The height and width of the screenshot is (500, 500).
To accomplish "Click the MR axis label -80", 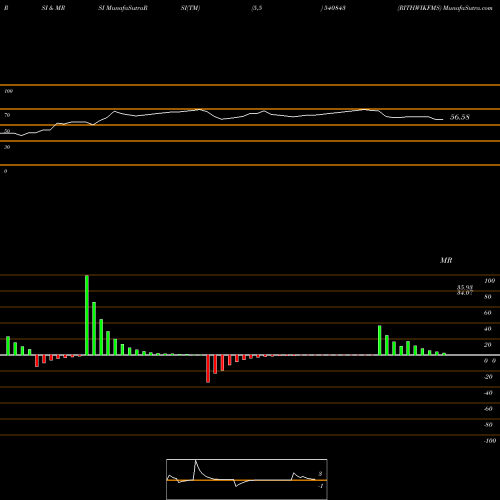I will coord(488,425).
